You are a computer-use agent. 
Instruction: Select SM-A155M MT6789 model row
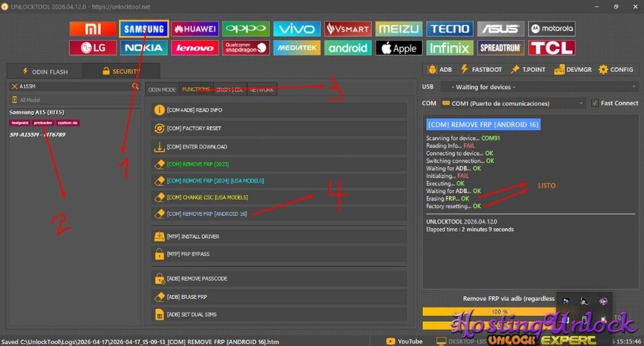tap(37, 134)
